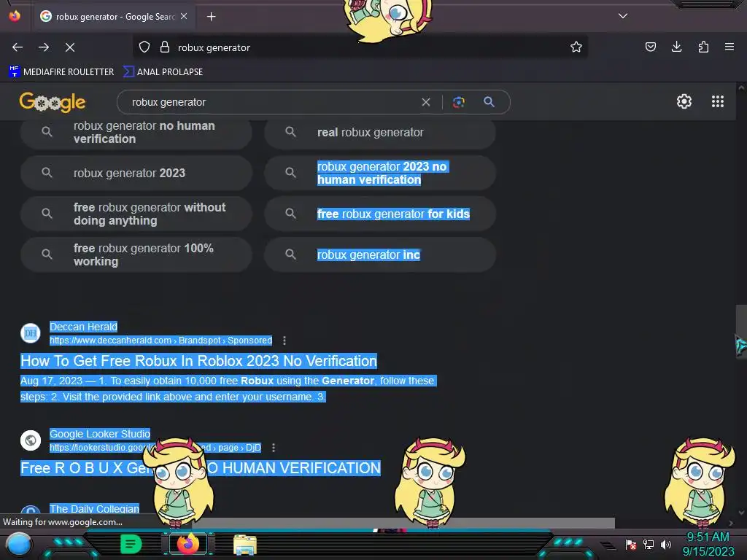This screenshot has height=560, width=747.
Task: Bookmark this page with the star icon
Action: click(x=576, y=47)
